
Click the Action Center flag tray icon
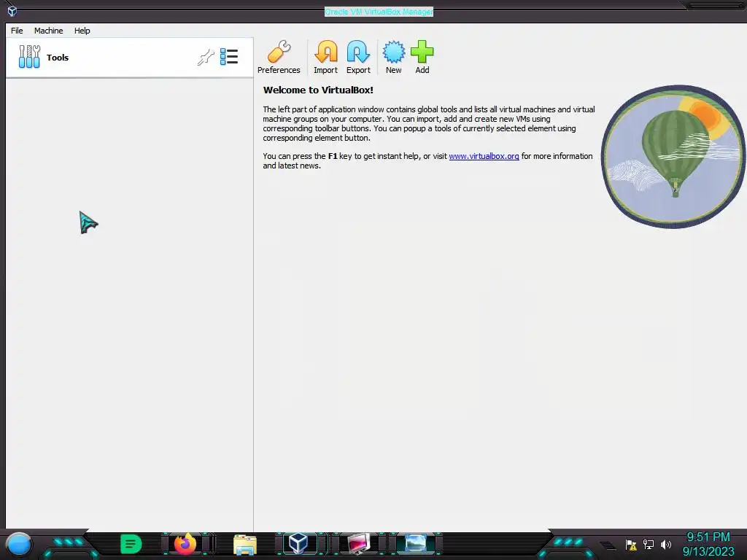(x=631, y=545)
